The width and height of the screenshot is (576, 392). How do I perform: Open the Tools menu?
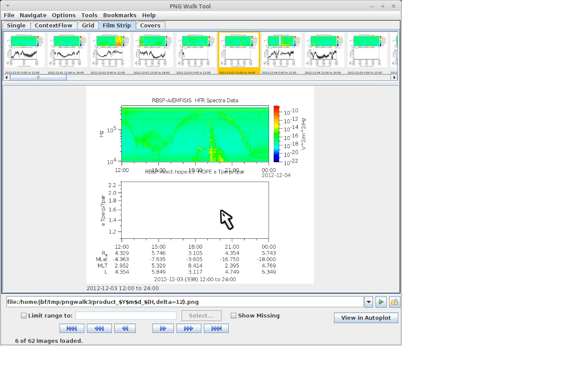pos(89,15)
